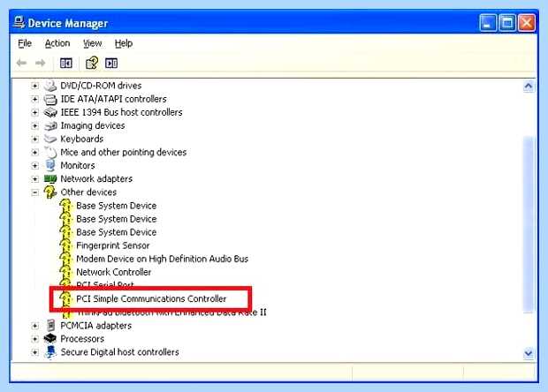The image size is (548, 392).
Task: Click the Monitors category icon
Action: click(x=50, y=165)
